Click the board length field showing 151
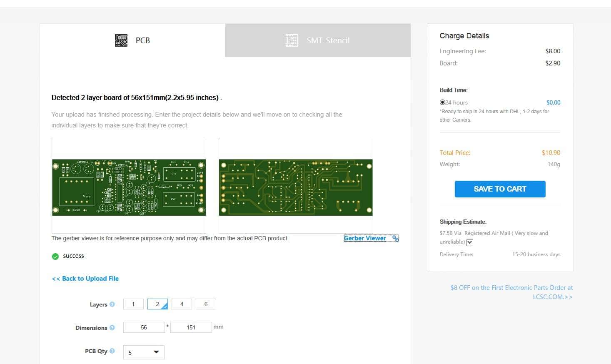 pyautogui.click(x=191, y=327)
